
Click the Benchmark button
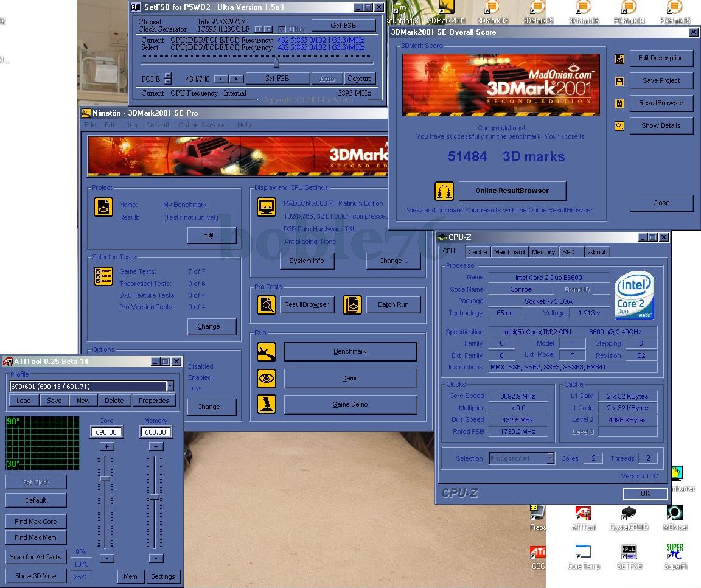click(350, 351)
